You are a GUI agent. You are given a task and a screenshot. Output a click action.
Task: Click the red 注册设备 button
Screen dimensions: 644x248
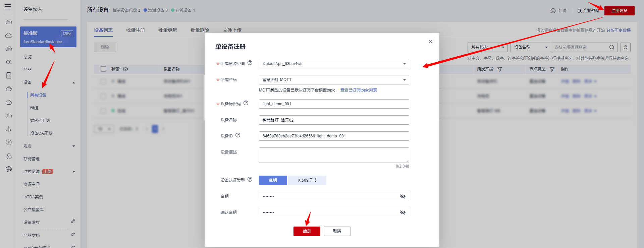[x=620, y=11]
